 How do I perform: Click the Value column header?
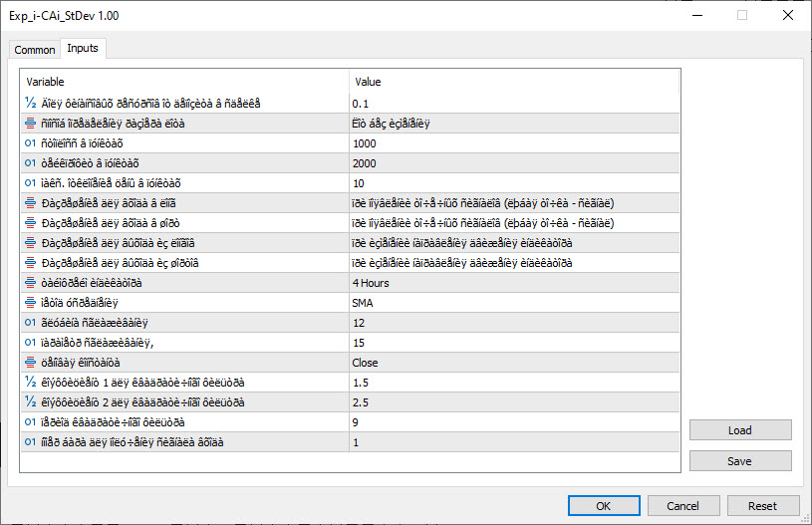514,82
